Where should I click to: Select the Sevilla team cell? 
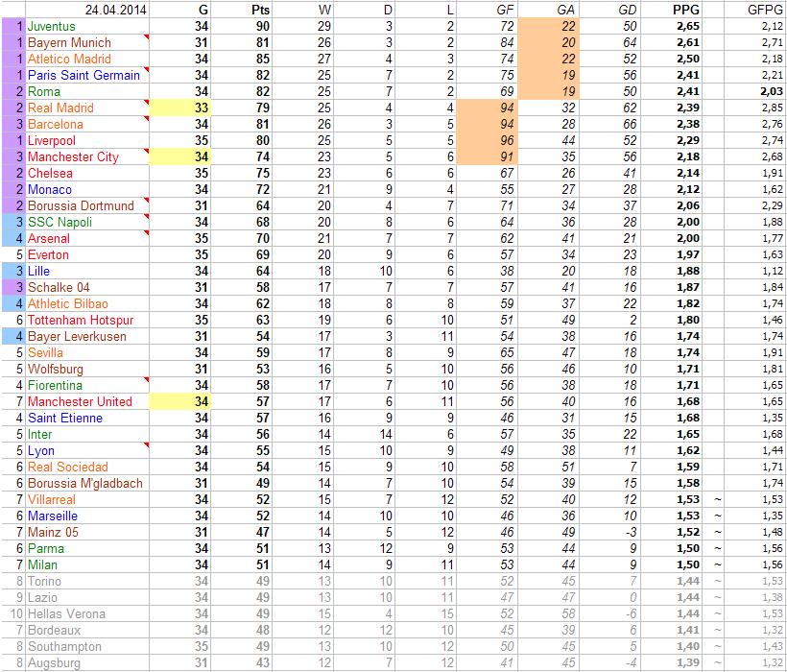coord(87,352)
